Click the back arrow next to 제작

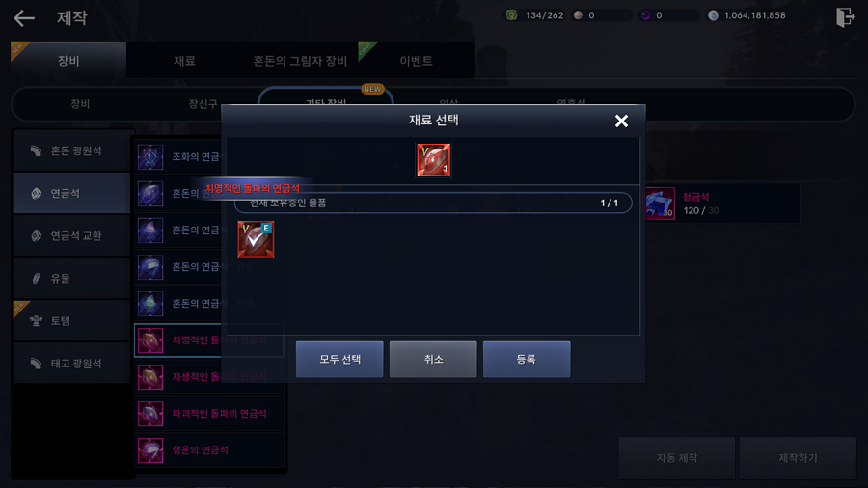click(24, 17)
